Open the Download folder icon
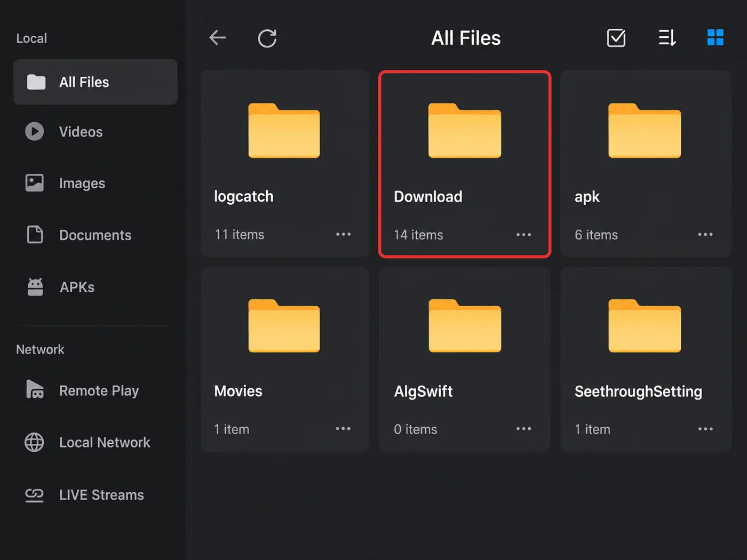The height and width of the screenshot is (560, 747). (465, 131)
